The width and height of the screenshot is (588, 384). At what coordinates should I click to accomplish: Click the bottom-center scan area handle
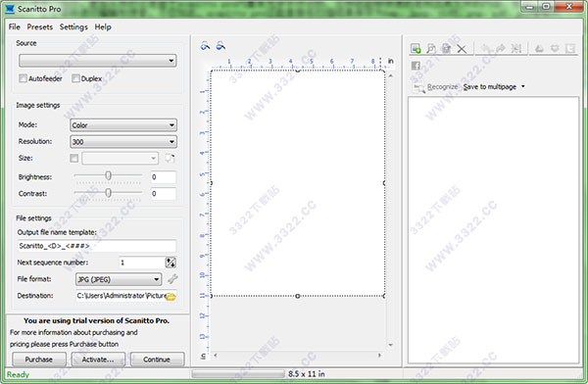[297, 296]
